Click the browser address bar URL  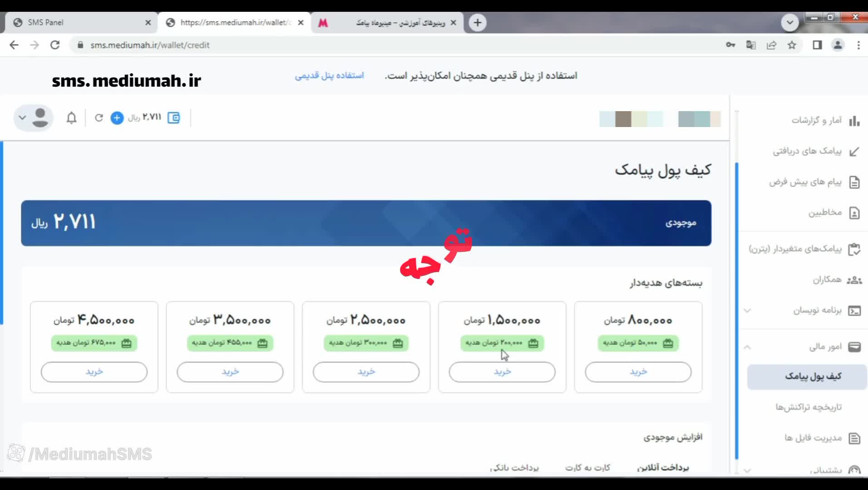click(x=150, y=45)
